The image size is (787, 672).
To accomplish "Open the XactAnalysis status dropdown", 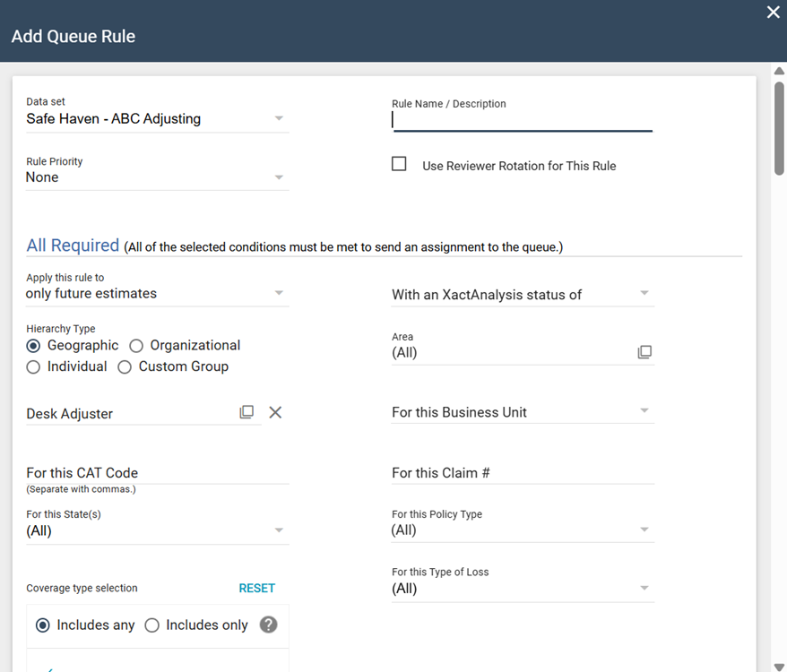I will click(x=522, y=294).
